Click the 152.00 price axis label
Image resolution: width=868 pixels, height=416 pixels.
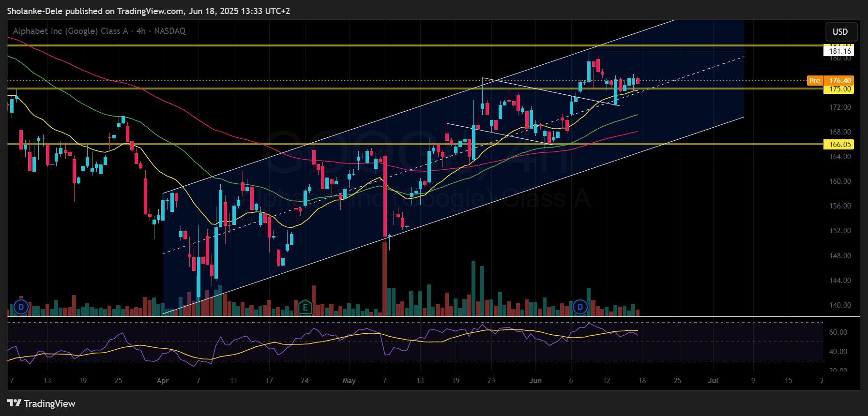pyautogui.click(x=840, y=231)
